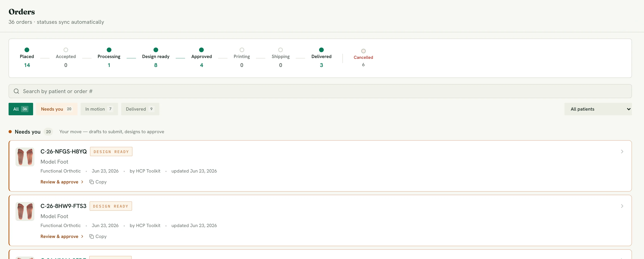The width and height of the screenshot is (644, 259).
Task: Click order number C-26-NFGS-H8YQ
Action: pos(64,152)
